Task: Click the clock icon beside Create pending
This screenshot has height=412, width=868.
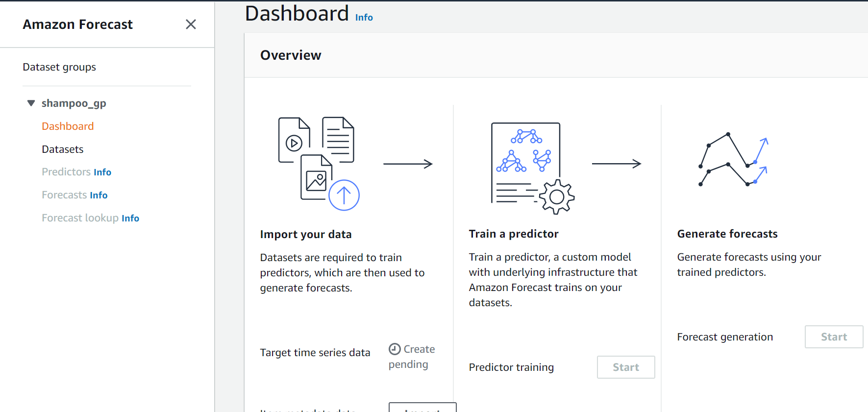Action: (x=395, y=349)
